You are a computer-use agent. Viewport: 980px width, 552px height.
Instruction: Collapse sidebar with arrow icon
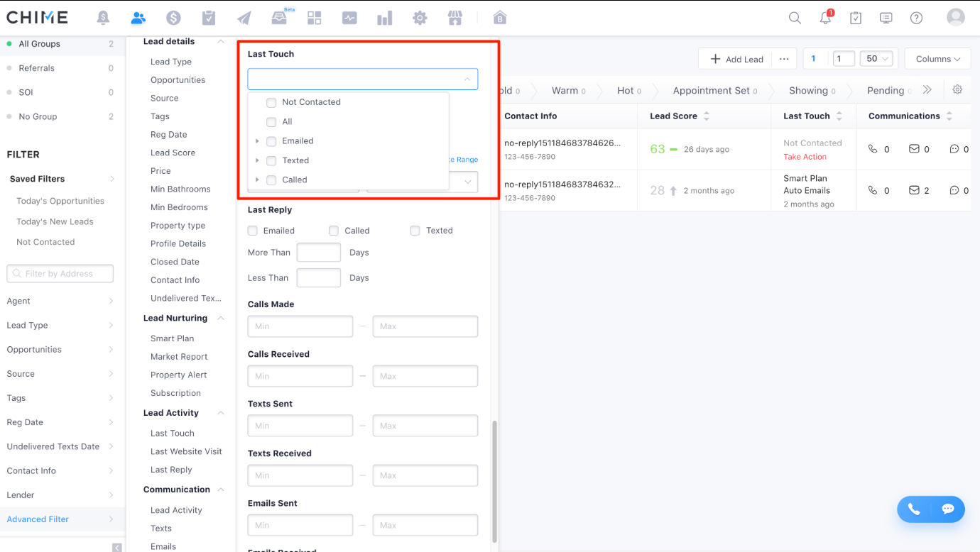pos(117,547)
